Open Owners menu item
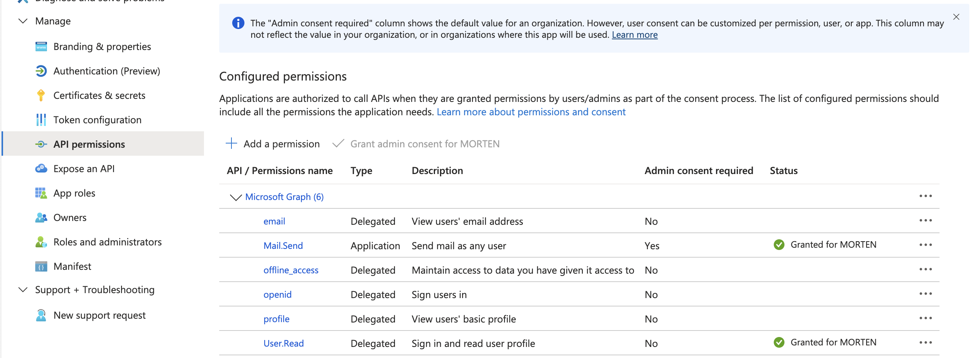The width and height of the screenshot is (980, 358). [x=103, y=218]
